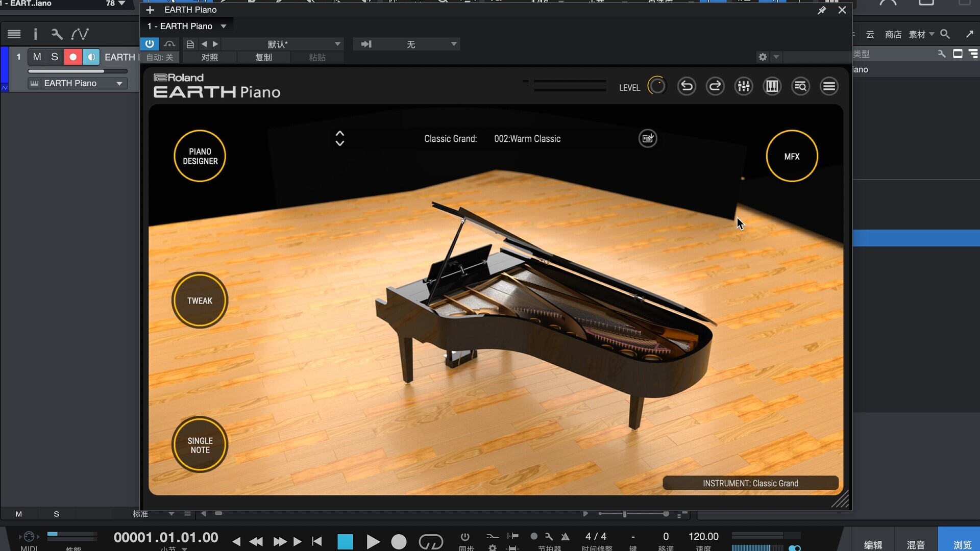Mute track 1 with the M button
980x551 pixels.
coord(37,57)
